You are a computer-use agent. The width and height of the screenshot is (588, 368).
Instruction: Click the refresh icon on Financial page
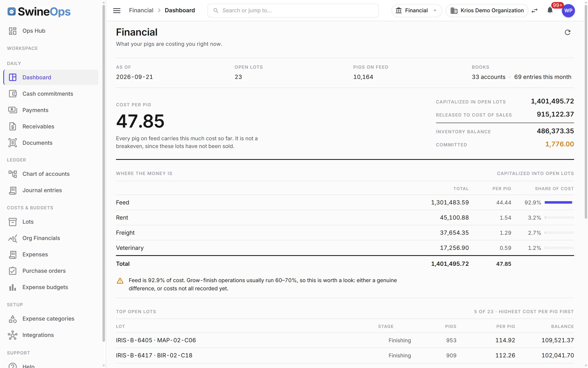tap(567, 32)
